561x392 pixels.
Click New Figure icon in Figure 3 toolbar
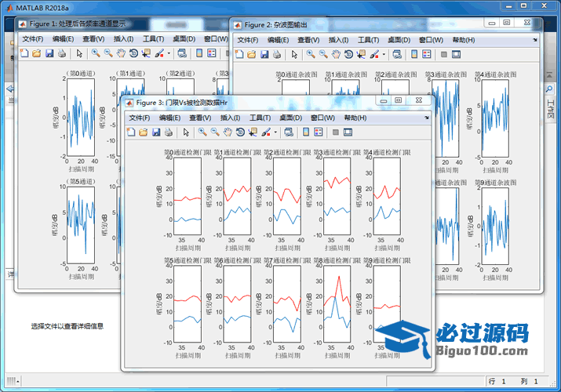(x=131, y=132)
